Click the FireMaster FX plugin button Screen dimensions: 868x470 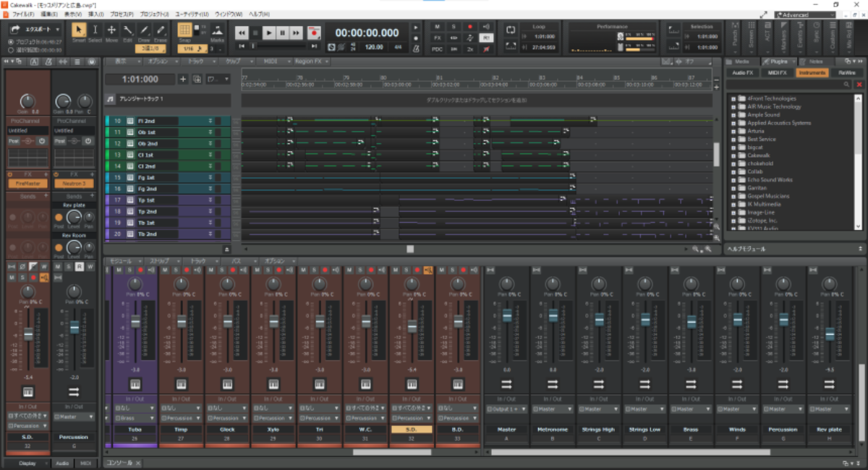point(27,184)
